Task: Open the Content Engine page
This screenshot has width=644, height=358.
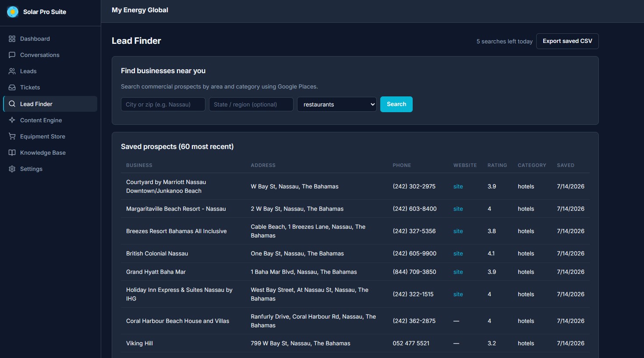Action: (50, 120)
